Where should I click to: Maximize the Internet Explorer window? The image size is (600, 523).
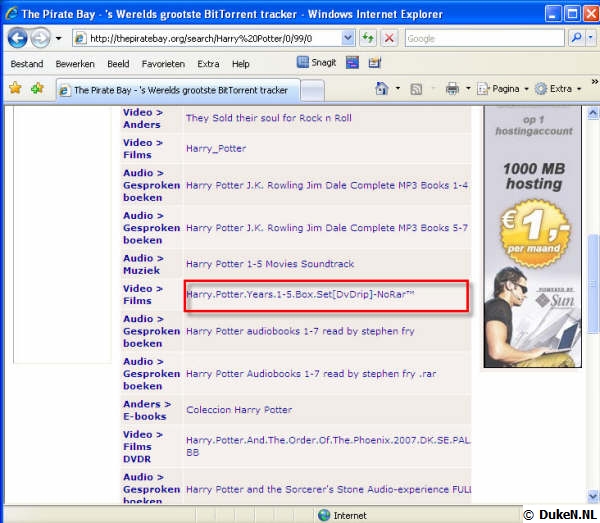[x=572, y=14]
